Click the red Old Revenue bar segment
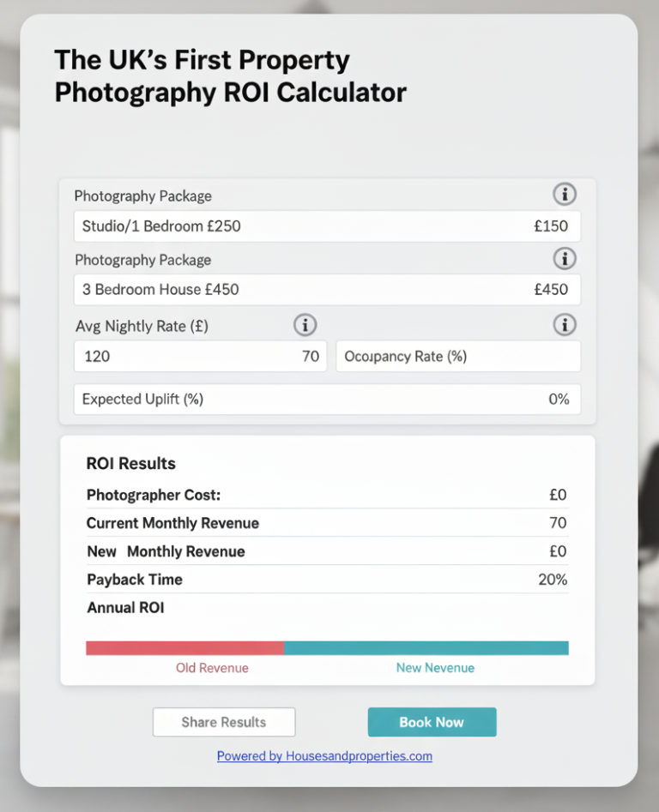The height and width of the screenshot is (812, 659). point(184,648)
